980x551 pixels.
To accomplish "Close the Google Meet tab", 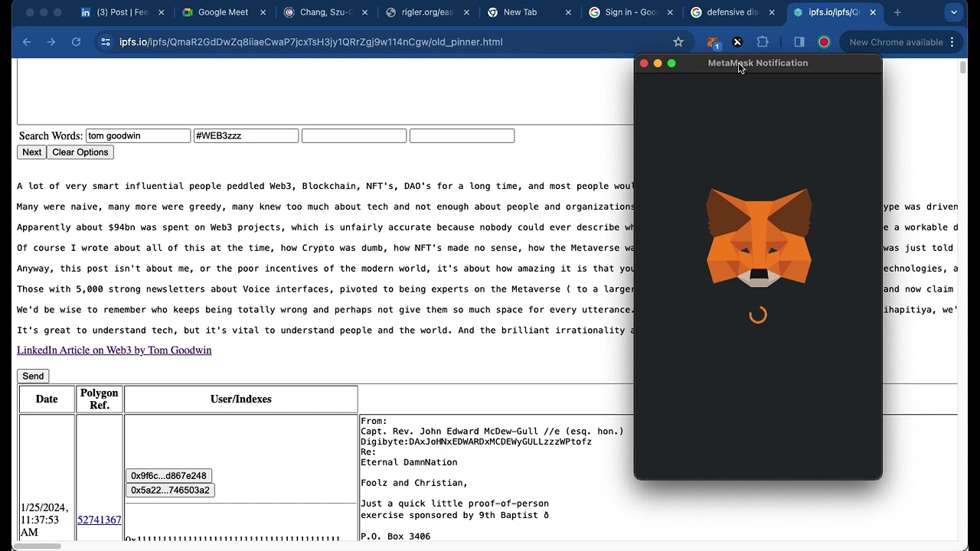I will 263,12.
